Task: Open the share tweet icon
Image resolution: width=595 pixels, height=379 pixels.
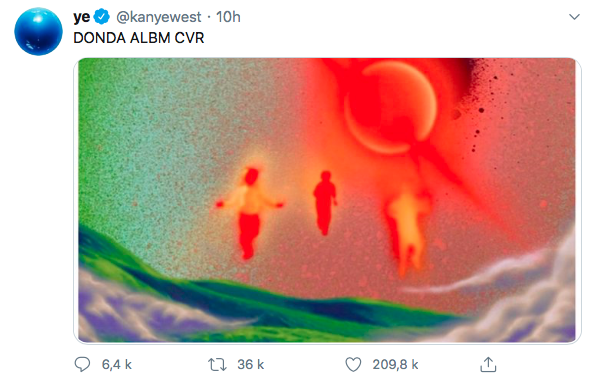Action: tap(488, 364)
